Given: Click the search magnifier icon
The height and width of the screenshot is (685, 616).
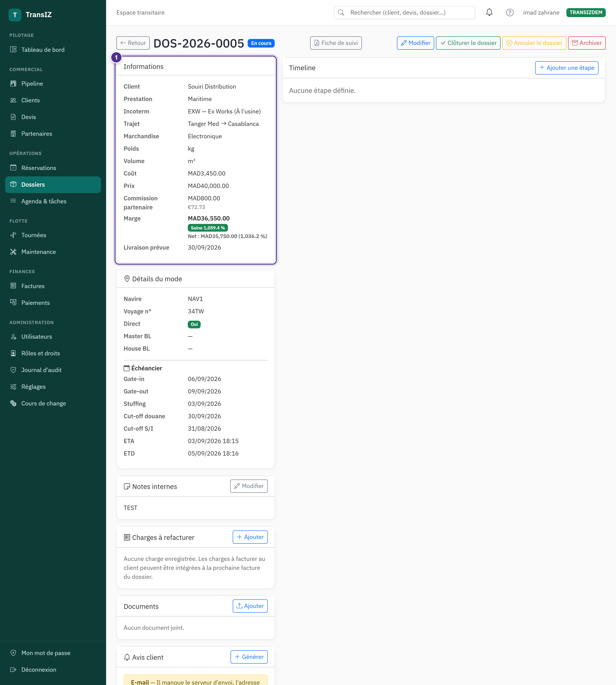Looking at the screenshot, I should 341,13.
